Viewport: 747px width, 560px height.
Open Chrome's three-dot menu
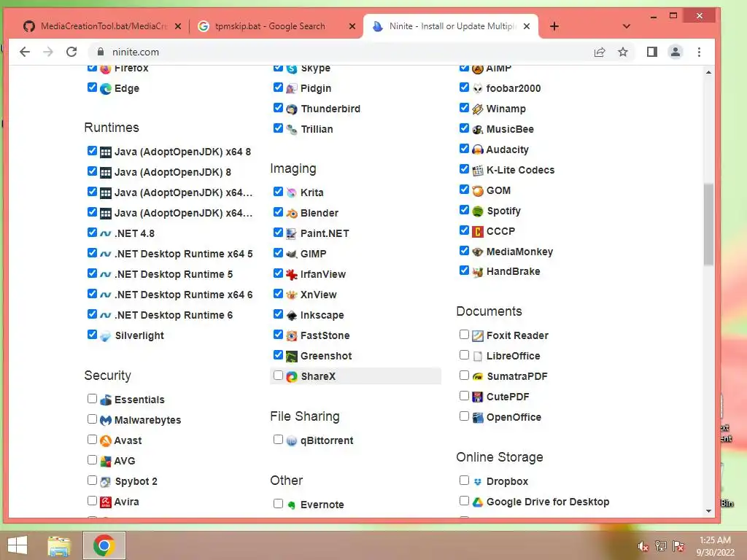click(x=699, y=52)
